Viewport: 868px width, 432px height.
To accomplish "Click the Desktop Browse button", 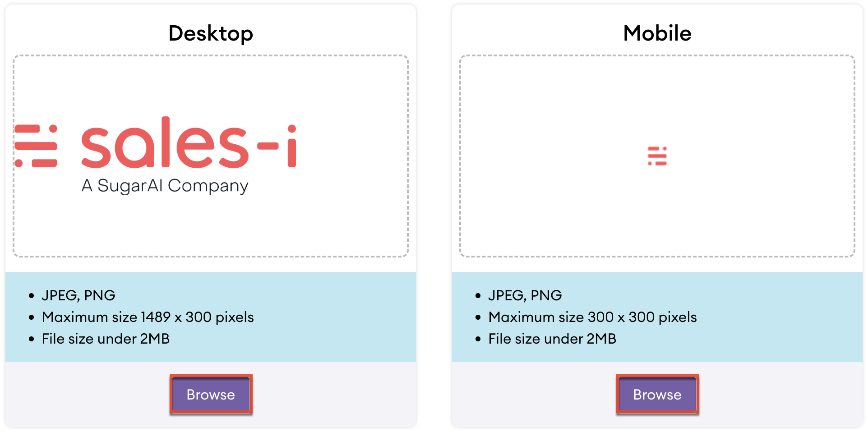I will click(x=211, y=395).
